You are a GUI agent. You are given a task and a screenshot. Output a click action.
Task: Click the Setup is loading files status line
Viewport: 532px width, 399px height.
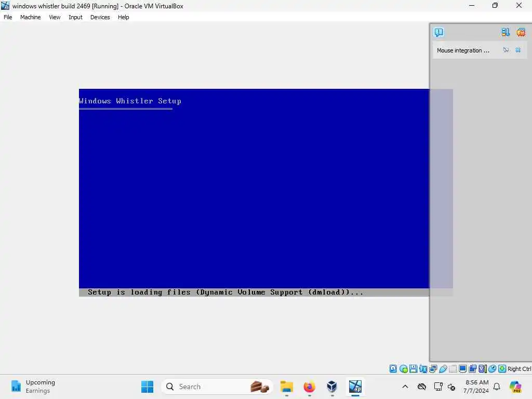(x=225, y=292)
